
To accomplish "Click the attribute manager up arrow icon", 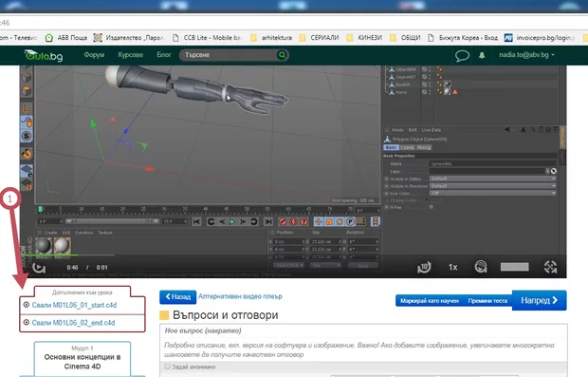I will pos(524,129).
